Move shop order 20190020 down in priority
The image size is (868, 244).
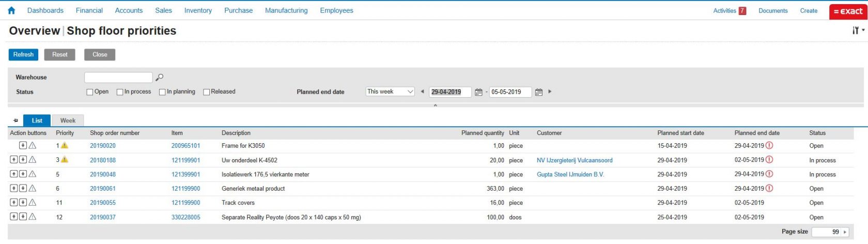[x=23, y=145]
